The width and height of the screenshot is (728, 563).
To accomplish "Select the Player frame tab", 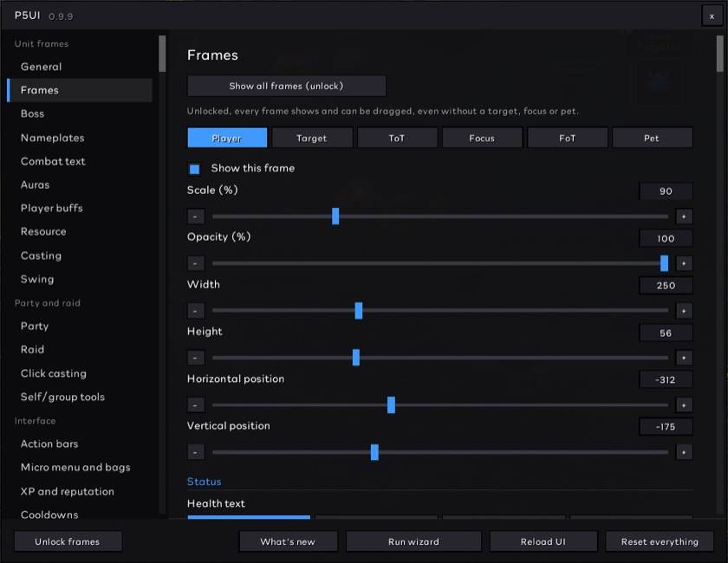I will point(227,138).
